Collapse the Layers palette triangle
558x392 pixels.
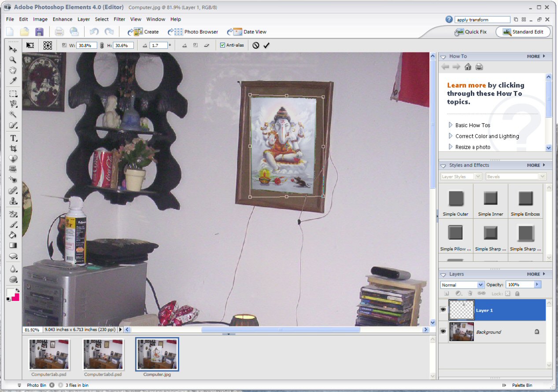click(x=443, y=274)
